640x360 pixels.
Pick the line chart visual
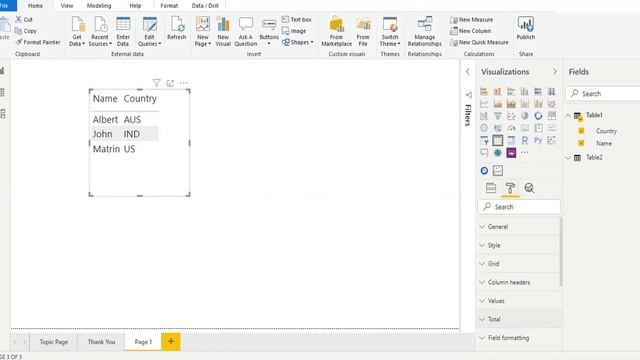(484, 103)
